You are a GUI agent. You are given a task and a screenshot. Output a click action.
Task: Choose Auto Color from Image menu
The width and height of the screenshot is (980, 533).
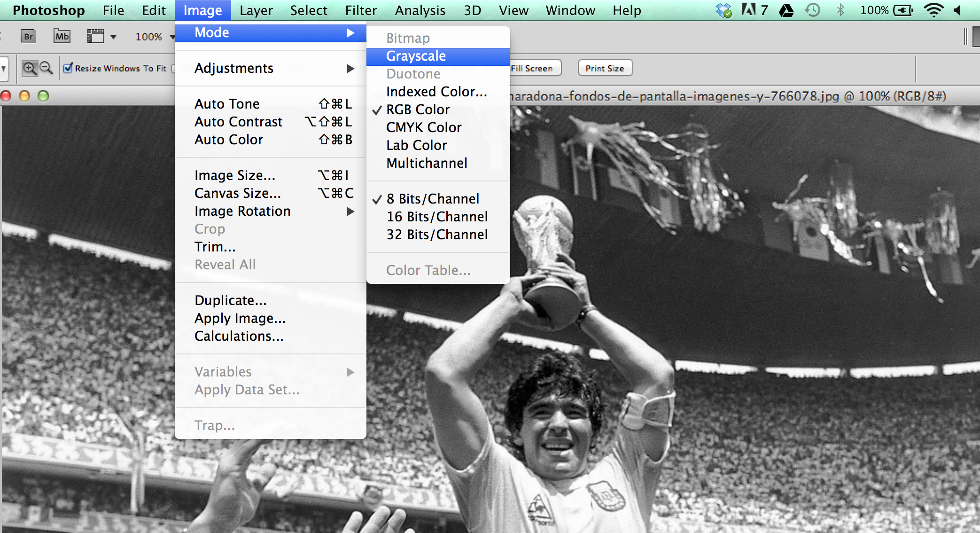tap(271, 140)
